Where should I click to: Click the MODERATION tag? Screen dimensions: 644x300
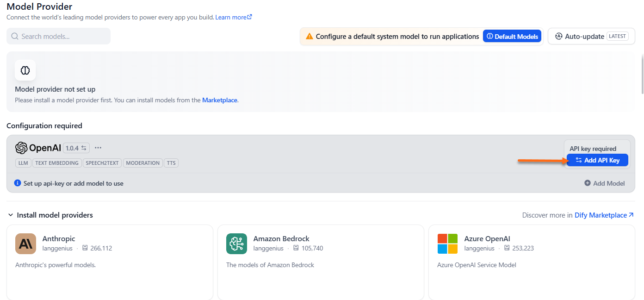pyautogui.click(x=143, y=163)
